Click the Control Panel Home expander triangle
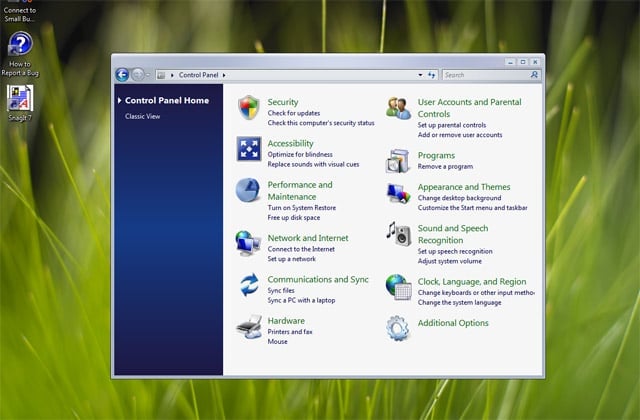This screenshot has height=420, width=640. pos(120,100)
